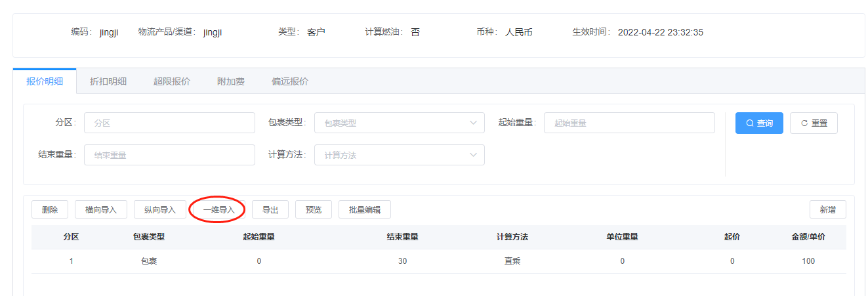Open the 包裹类型 dropdown
Image resolution: width=868 pixels, height=296 pixels.
pos(399,123)
